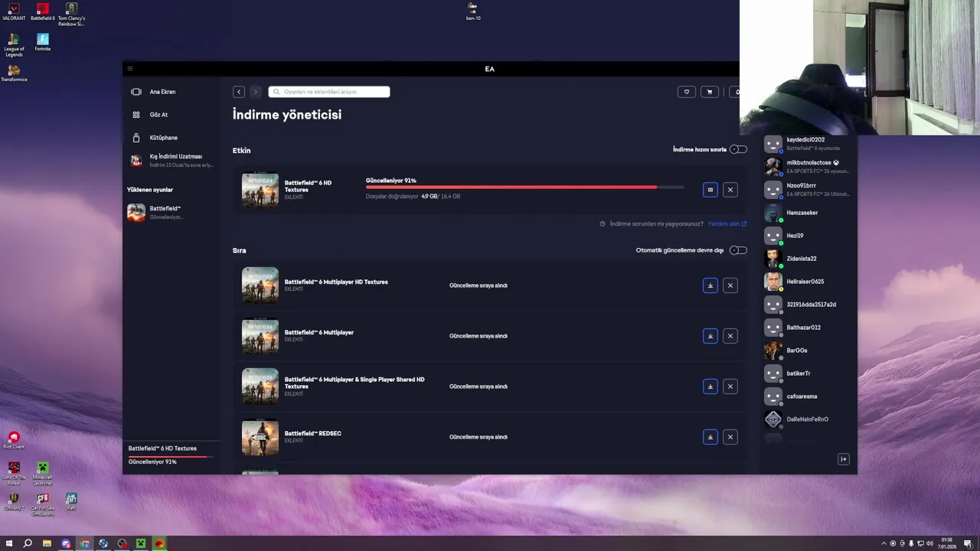Remove Battlefield 6 Multiplayer from queue
The image size is (980, 551).
click(730, 336)
